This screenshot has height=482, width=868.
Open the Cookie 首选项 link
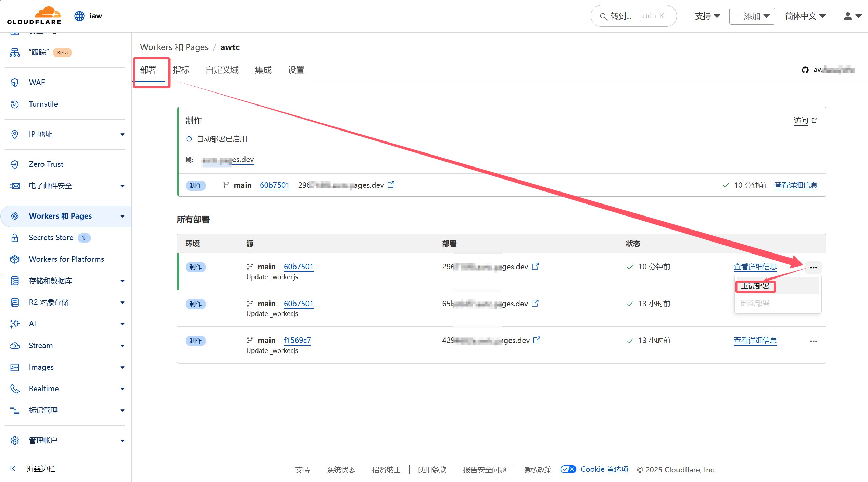(604, 469)
